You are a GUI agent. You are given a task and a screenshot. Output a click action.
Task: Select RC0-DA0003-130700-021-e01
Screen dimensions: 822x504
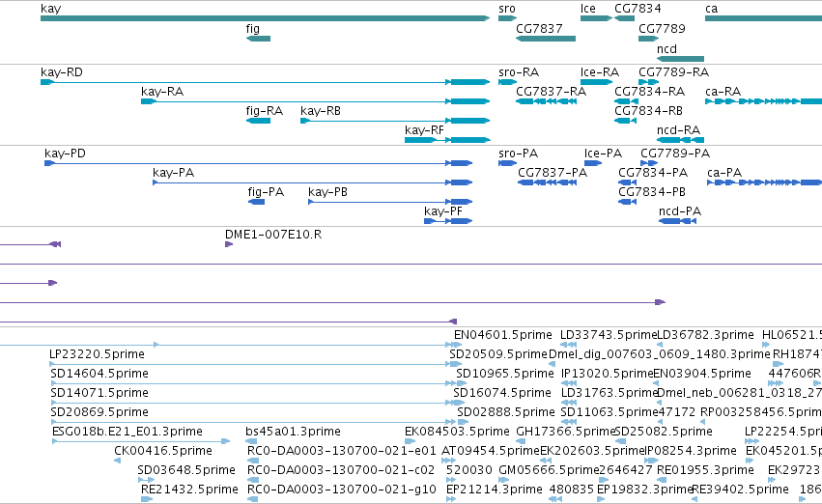coord(253,461)
